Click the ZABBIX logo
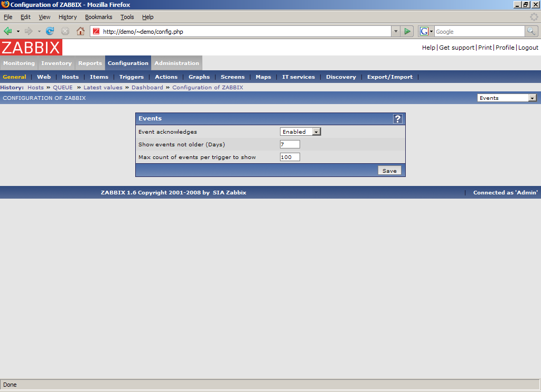This screenshot has width=541, height=392. [31, 47]
